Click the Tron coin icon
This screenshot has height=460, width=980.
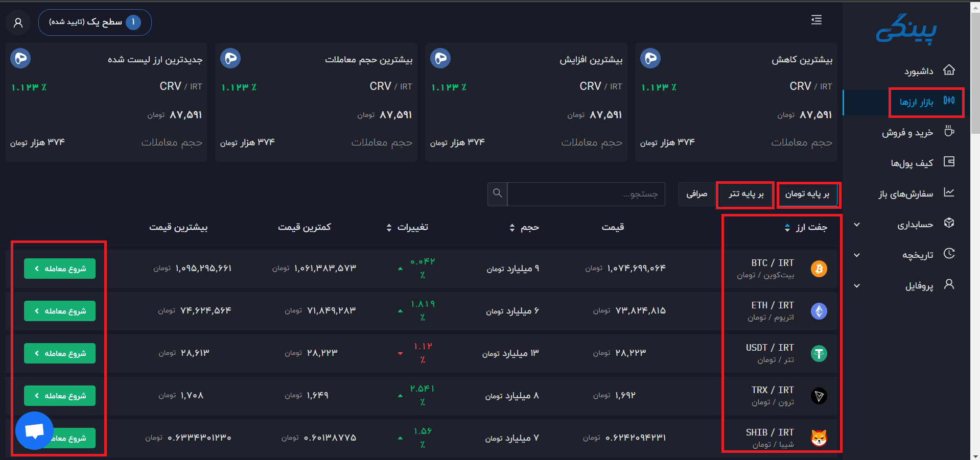819,396
